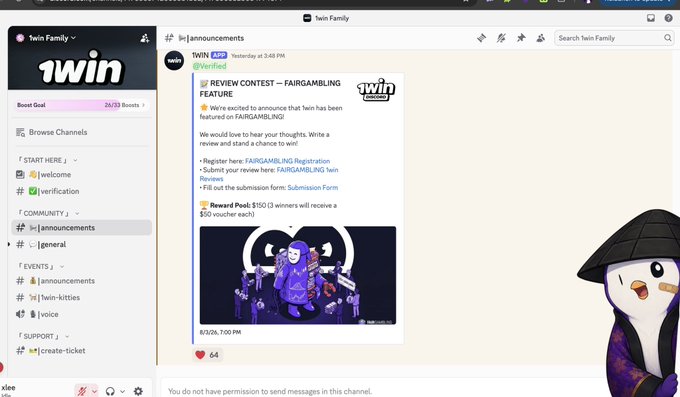
Task: Open the welcome channel
Action: pyautogui.click(x=82, y=174)
